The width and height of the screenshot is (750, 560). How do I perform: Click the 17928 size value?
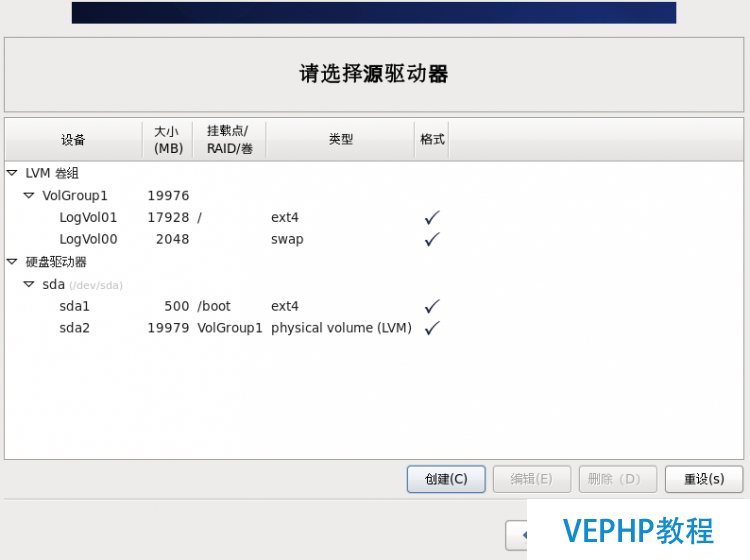pos(168,218)
